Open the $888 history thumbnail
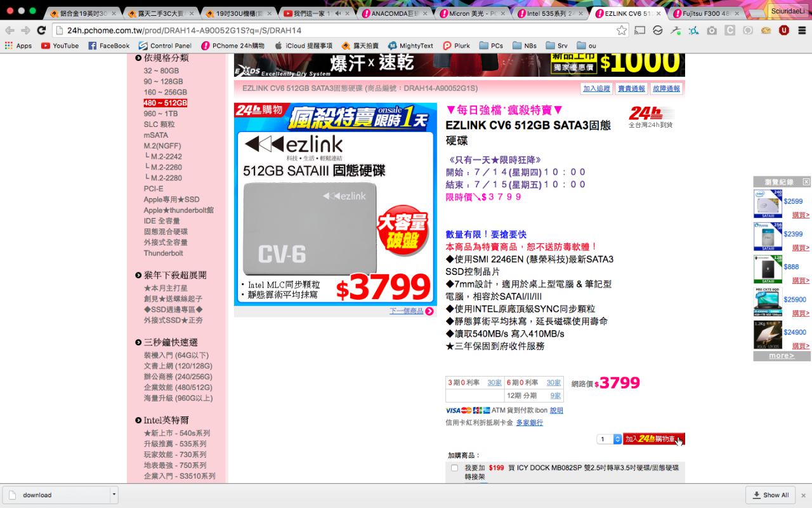The height and width of the screenshot is (508, 812). coord(768,269)
